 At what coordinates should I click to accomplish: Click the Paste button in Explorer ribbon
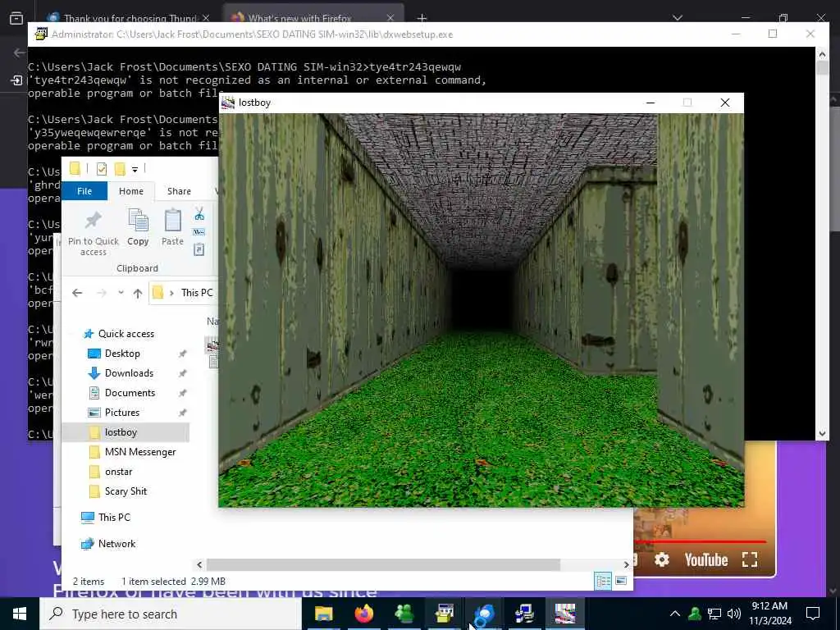[172, 228]
